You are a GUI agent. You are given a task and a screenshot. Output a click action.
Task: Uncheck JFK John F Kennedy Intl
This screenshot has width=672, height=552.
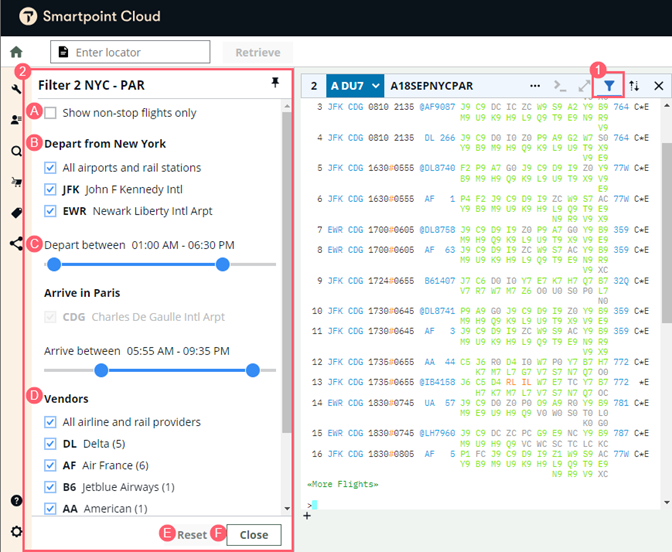pos(50,189)
